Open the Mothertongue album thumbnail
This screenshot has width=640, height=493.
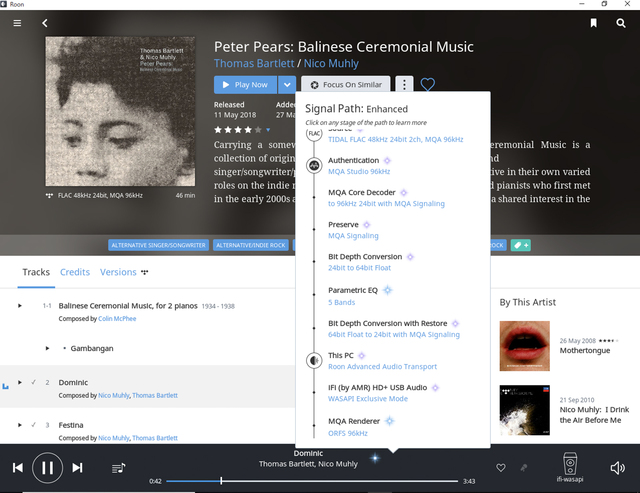click(x=524, y=345)
